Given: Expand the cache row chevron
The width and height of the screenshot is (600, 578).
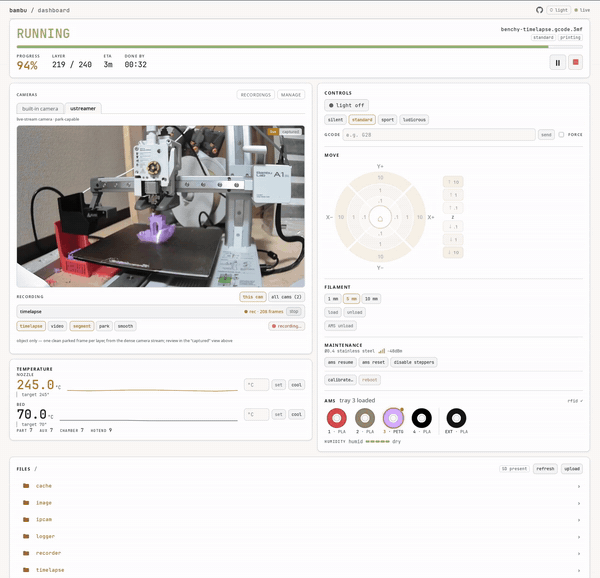Looking at the screenshot, I should pyautogui.click(x=579, y=486).
